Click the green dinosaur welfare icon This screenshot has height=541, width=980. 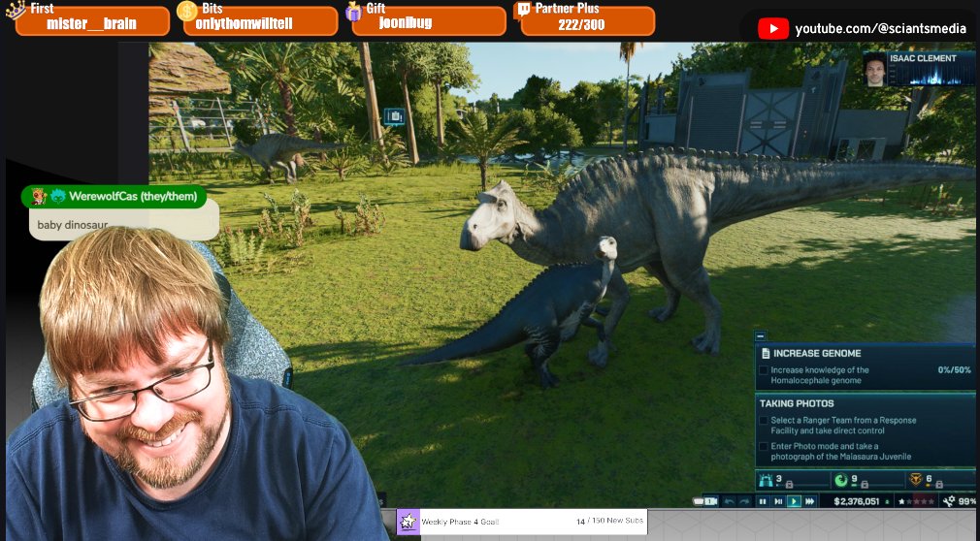point(841,480)
